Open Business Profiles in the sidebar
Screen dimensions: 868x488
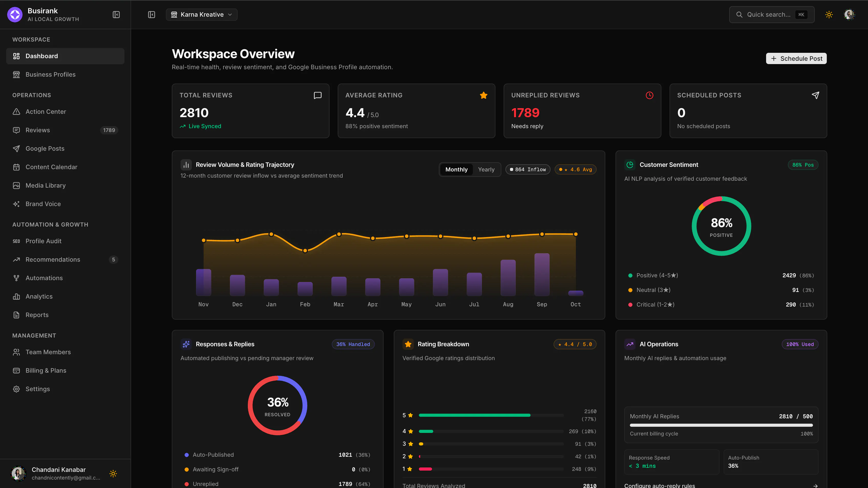65,75
